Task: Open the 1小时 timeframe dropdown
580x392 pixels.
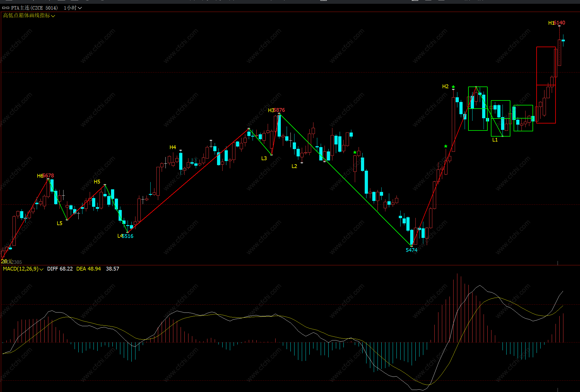Action: [x=73, y=8]
